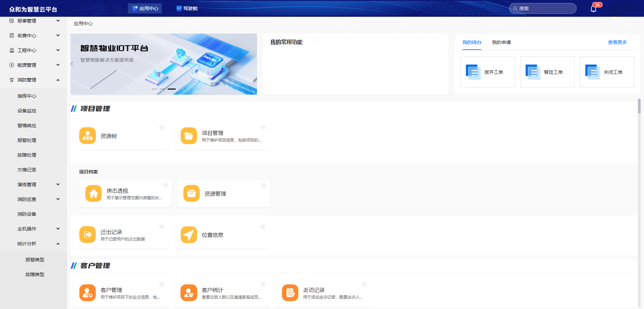Open the 资源管理 box icon

tap(192, 194)
